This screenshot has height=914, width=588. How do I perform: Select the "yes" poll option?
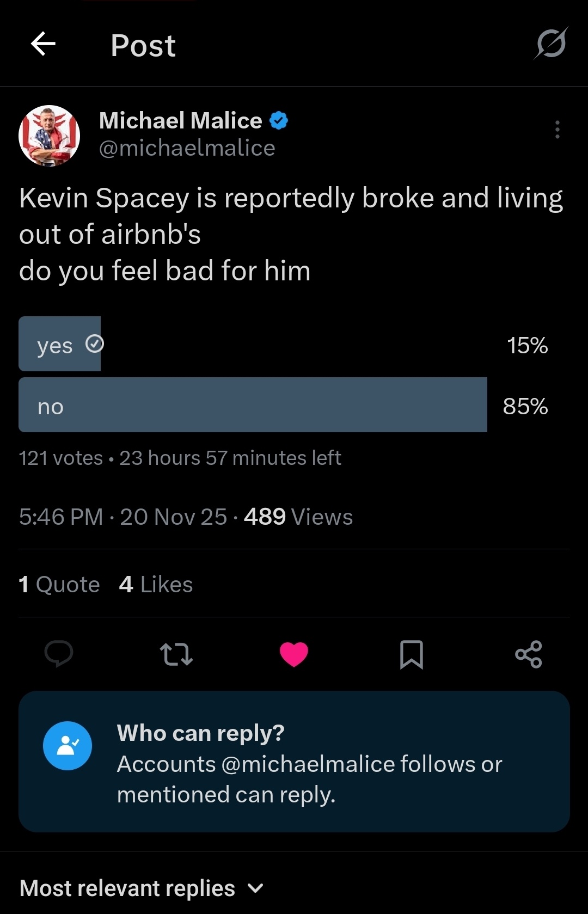point(60,344)
